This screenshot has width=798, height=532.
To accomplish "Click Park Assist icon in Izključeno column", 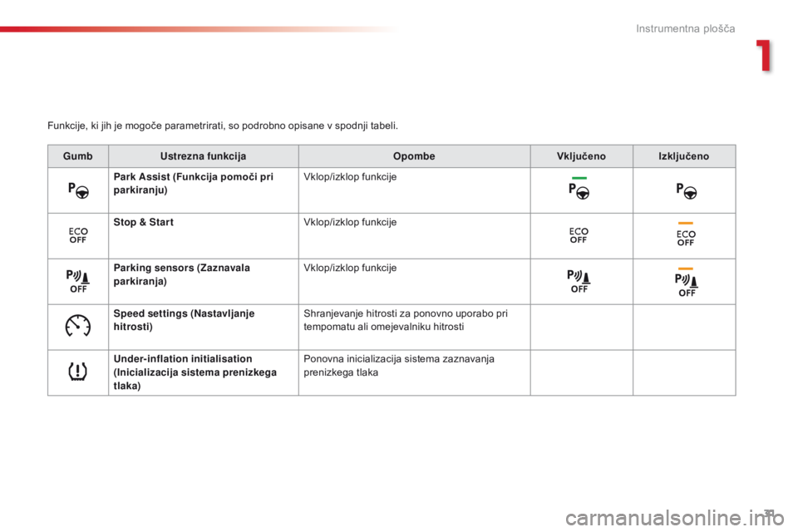I will click(x=685, y=190).
